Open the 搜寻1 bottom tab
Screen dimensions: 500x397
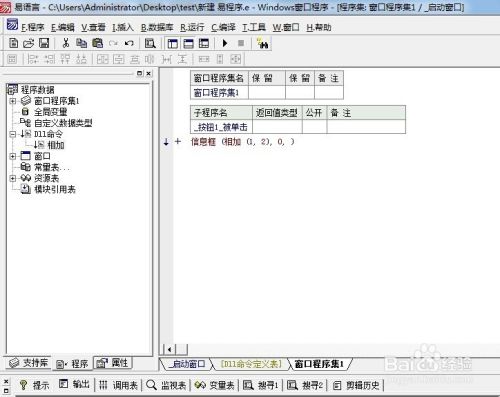(x=261, y=385)
